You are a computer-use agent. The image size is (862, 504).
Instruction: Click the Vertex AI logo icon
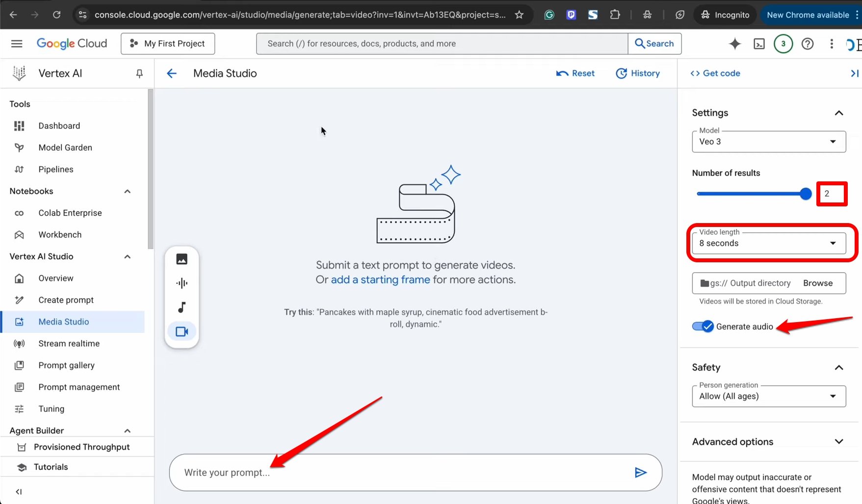coord(19,73)
